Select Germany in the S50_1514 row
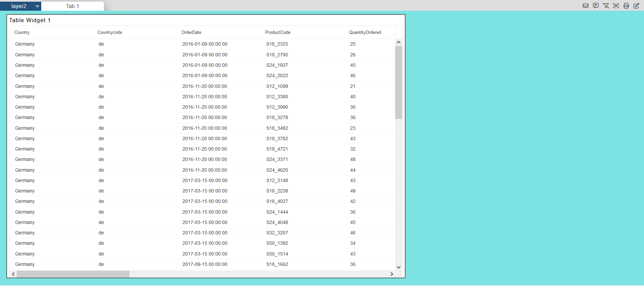This screenshot has height=286, width=644. coord(25,254)
